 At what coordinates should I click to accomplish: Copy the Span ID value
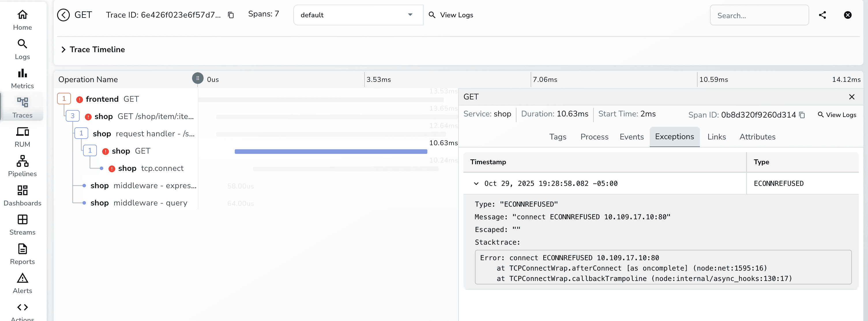tap(802, 115)
